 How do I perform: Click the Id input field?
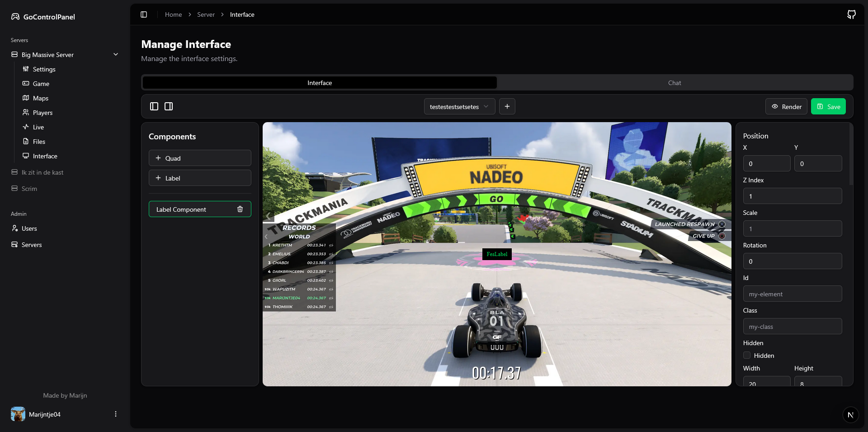tap(793, 294)
